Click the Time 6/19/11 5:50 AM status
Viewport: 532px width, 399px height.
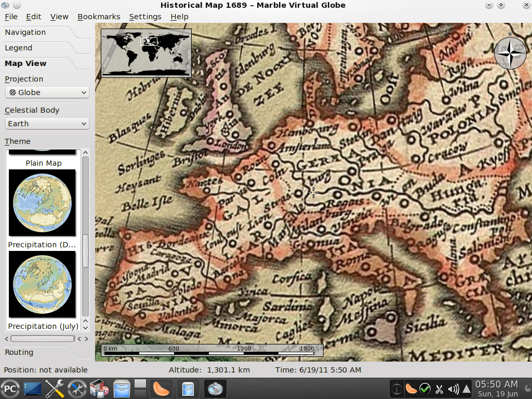(x=318, y=370)
